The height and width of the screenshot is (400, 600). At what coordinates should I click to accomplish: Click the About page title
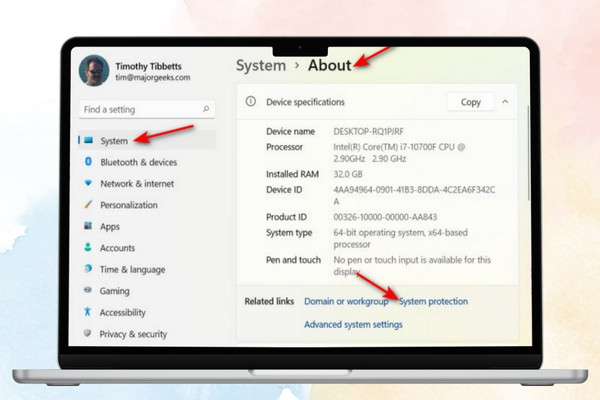point(330,65)
